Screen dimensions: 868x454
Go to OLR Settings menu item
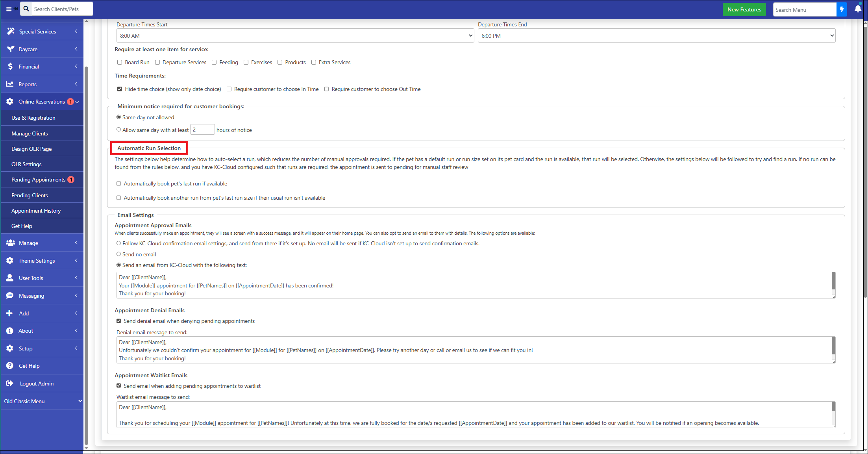26,164
